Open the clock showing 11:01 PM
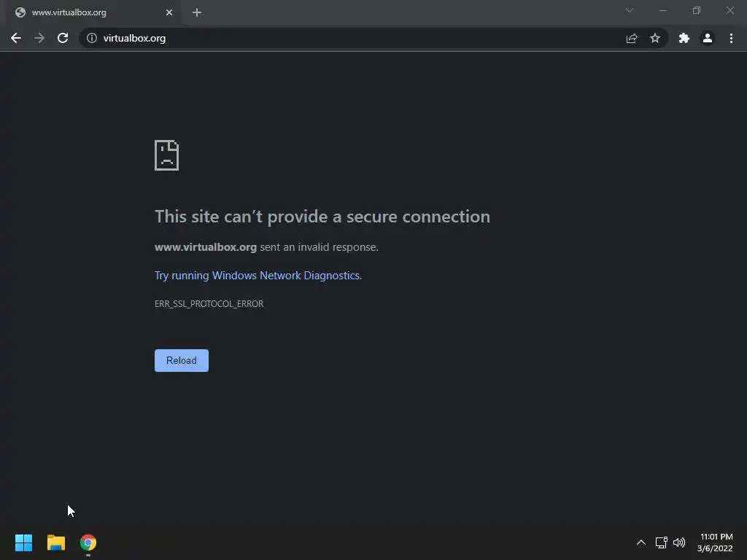This screenshot has height=560, width=747. click(715, 542)
